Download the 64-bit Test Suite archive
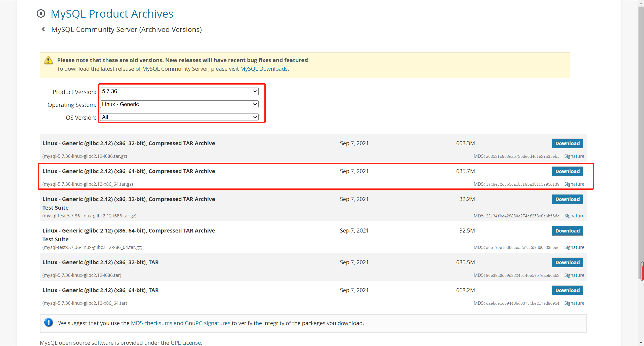Image resolution: width=644 pixels, height=346 pixels. pos(568,231)
